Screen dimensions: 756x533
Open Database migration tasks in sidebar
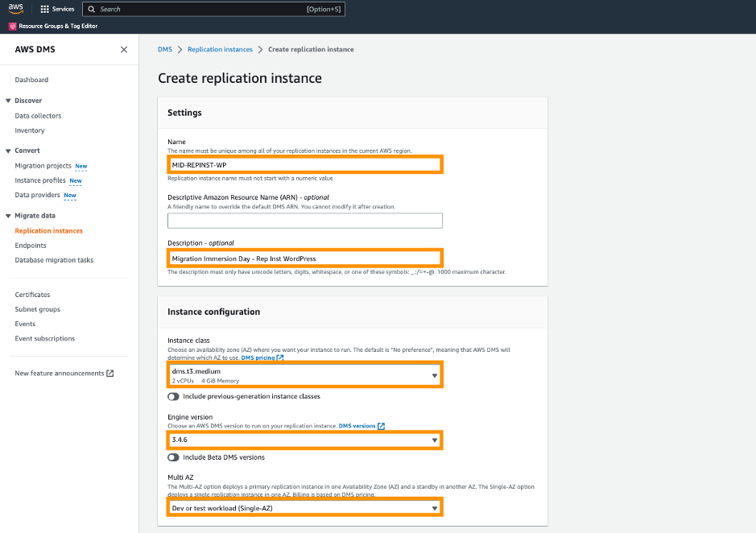[x=54, y=260]
